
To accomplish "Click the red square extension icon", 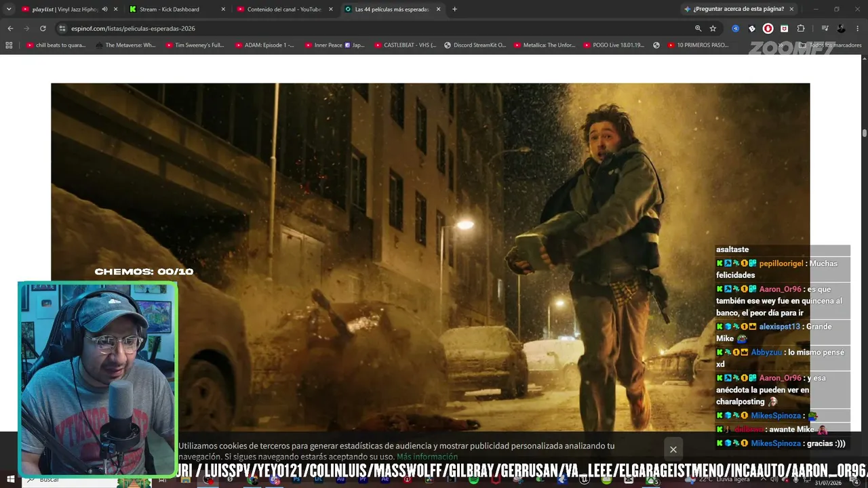I will click(x=785, y=28).
